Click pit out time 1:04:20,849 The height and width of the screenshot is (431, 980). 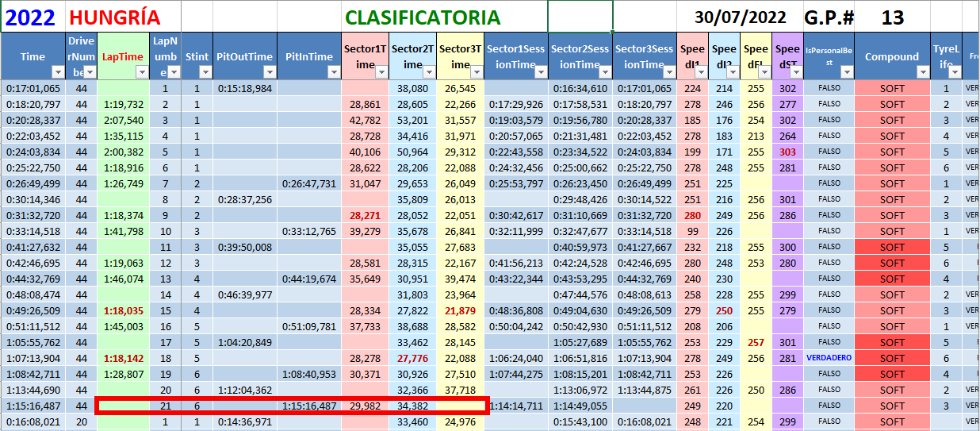pyautogui.click(x=245, y=342)
